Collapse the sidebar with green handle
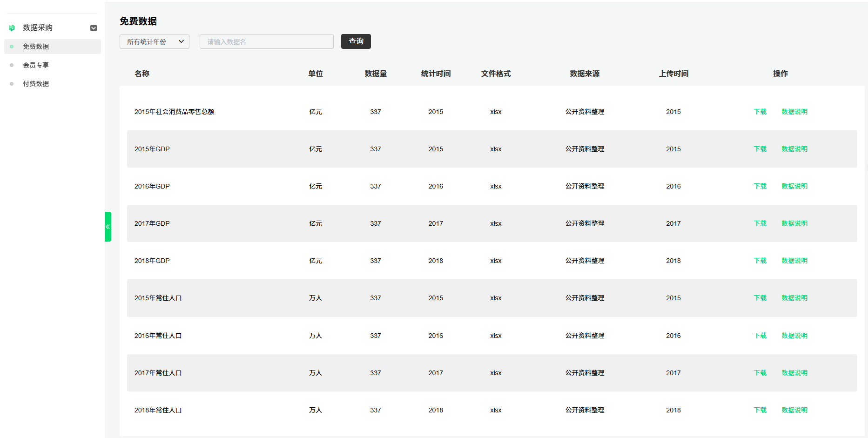Screen dimensions: 868x438 tap(108, 227)
